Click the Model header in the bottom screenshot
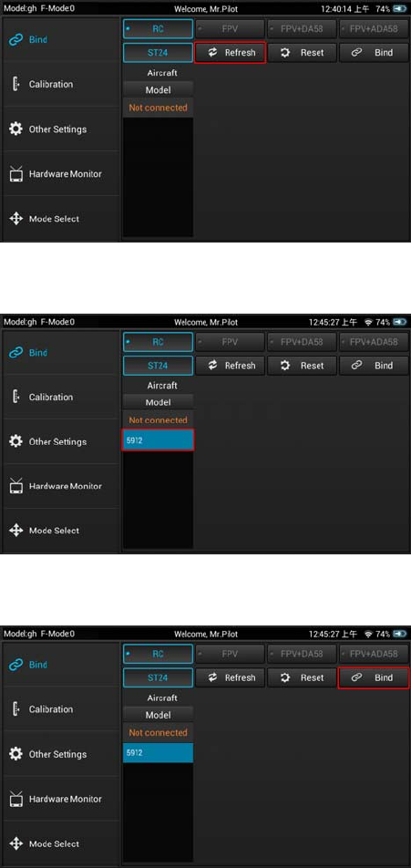Image resolution: width=411 pixels, height=868 pixels. pos(159,715)
